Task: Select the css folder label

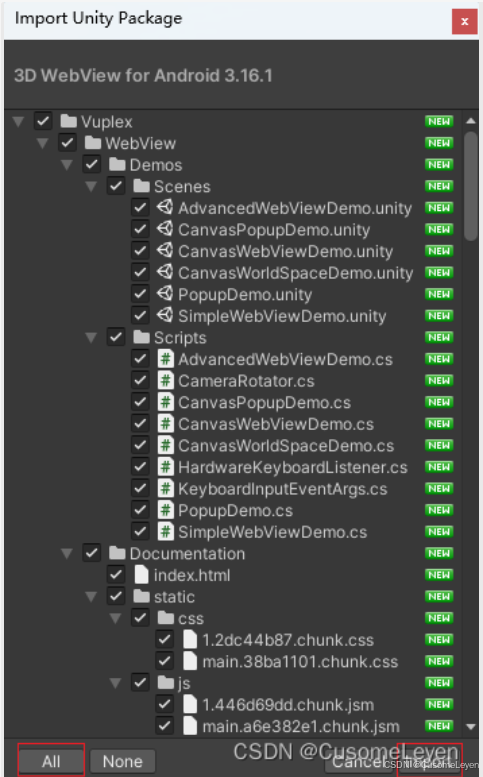Action: [x=191, y=618]
